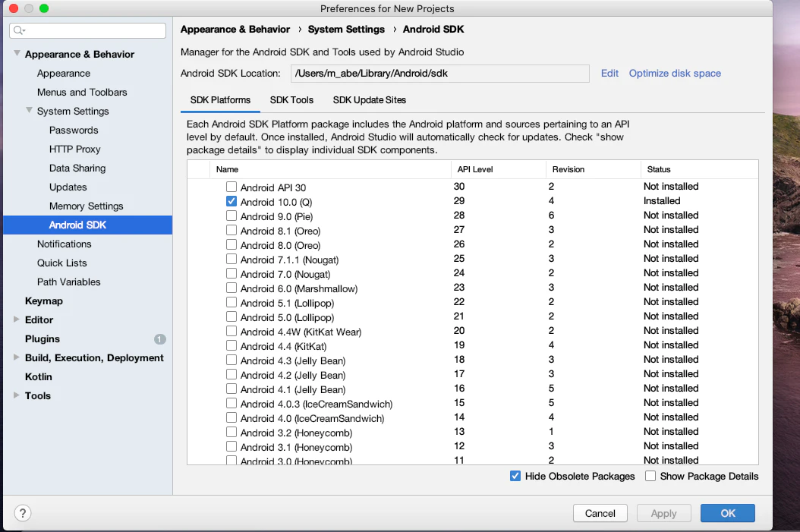Enable Show Package Details checkbox
This screenshot has width=800, height=532.
[650, 476]
